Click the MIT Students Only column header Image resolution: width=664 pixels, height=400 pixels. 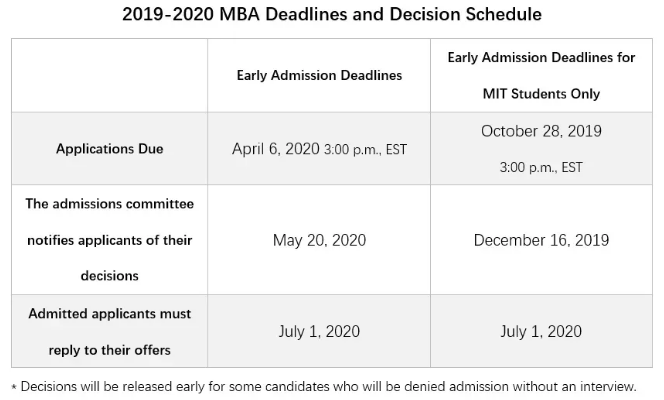pyautogui.click(x=541, y=75)
